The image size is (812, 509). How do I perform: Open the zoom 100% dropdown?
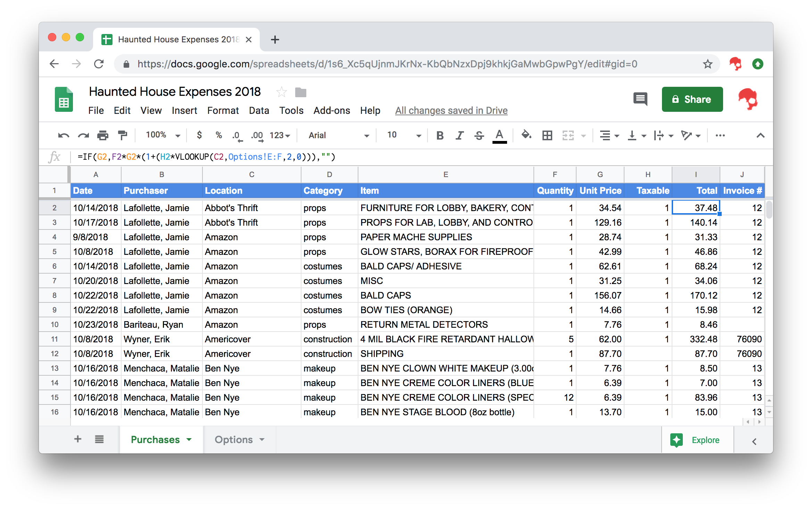coord(163,135)
